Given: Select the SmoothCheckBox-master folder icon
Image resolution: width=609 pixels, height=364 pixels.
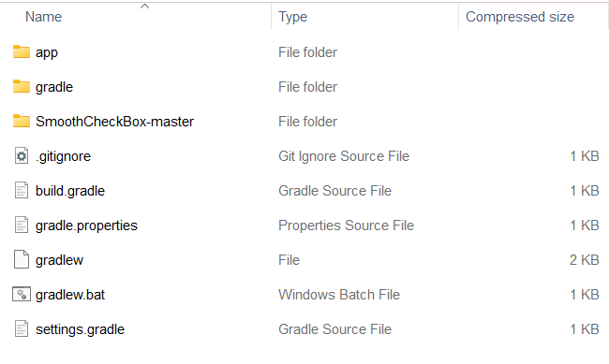Looking at the screenshot, I should point(22,121).
